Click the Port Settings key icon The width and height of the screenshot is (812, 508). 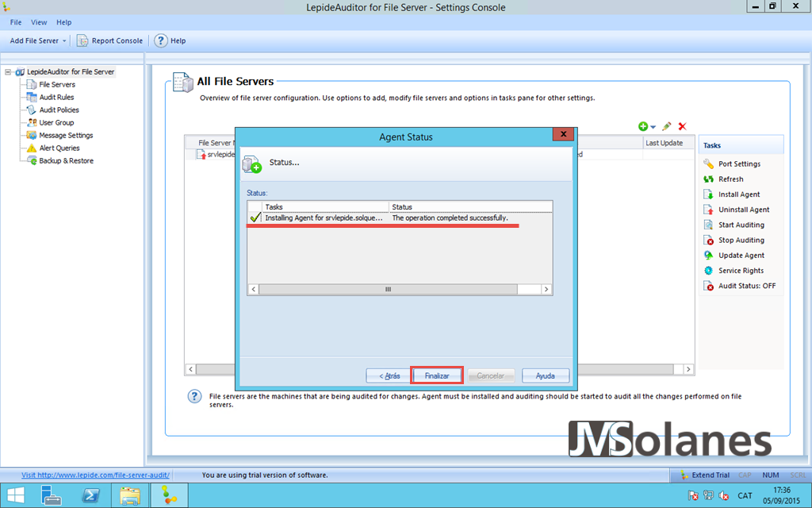pos(708,164)
